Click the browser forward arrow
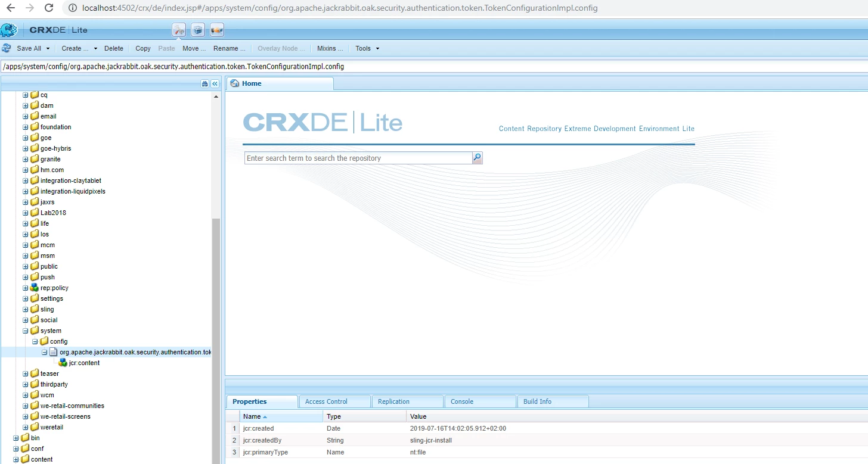The width and height of the screenshot is (868, 464). pyautogui.click(x=30, y=8)
